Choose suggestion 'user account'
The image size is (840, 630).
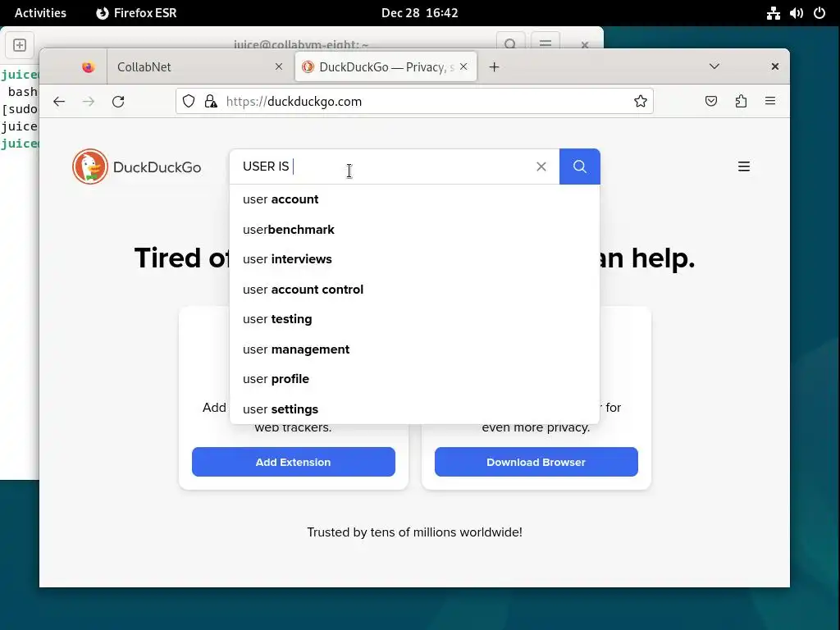(414, 199)
